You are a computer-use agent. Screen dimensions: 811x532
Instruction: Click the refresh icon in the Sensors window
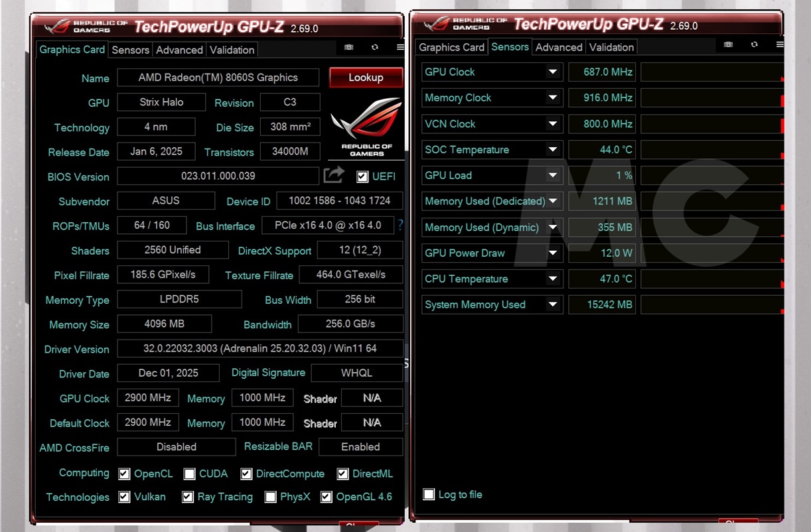tap(755, 44)
